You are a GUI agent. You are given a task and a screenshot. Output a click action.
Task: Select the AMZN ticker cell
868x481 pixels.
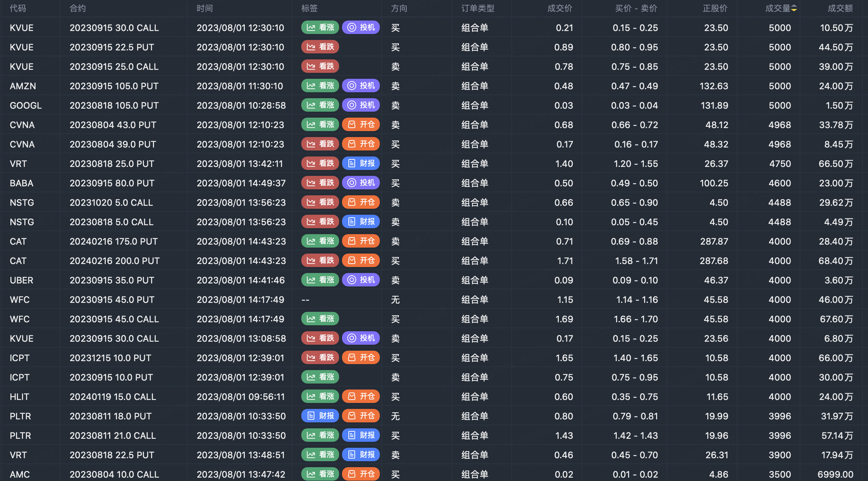[x=23, y=86]
